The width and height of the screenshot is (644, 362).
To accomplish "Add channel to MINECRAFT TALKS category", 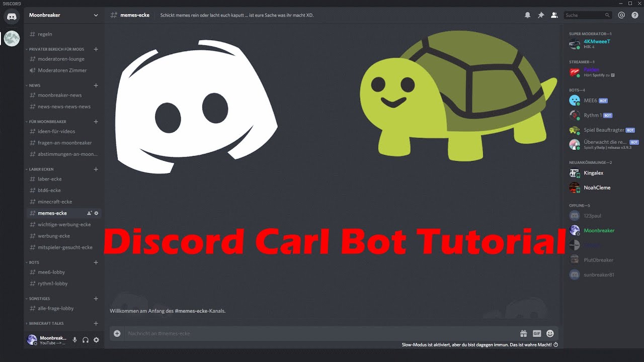I will click(96, 324).
